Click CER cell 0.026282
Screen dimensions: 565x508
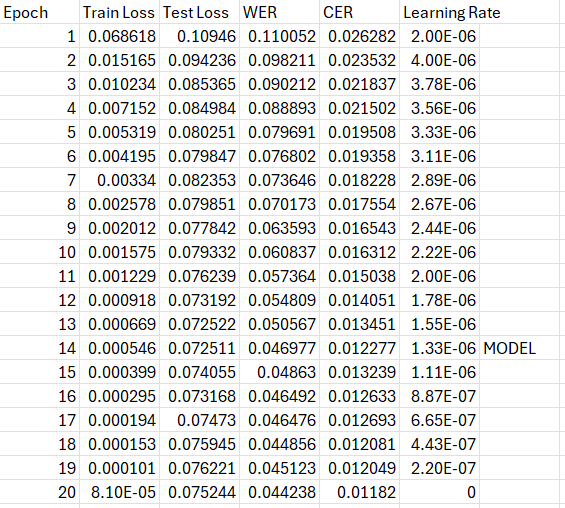[x=359, y=36]
